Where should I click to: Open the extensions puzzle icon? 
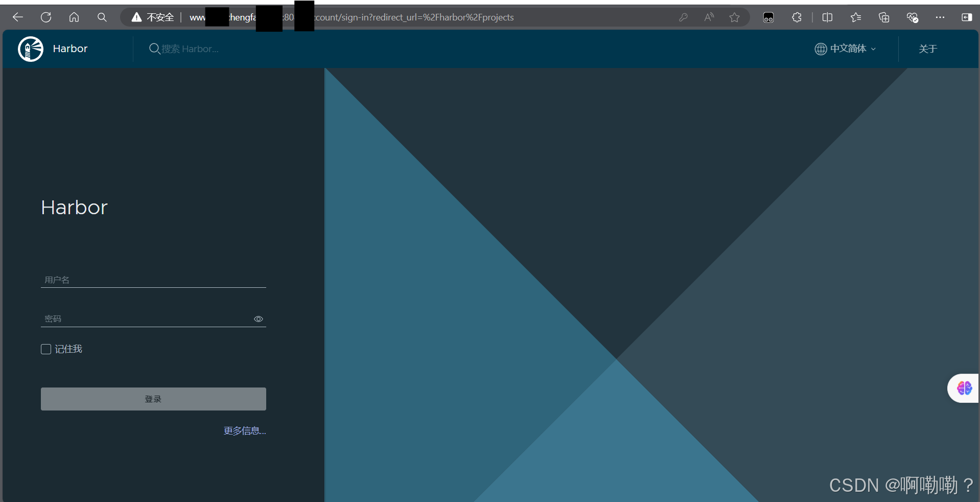tap(797, 17)
